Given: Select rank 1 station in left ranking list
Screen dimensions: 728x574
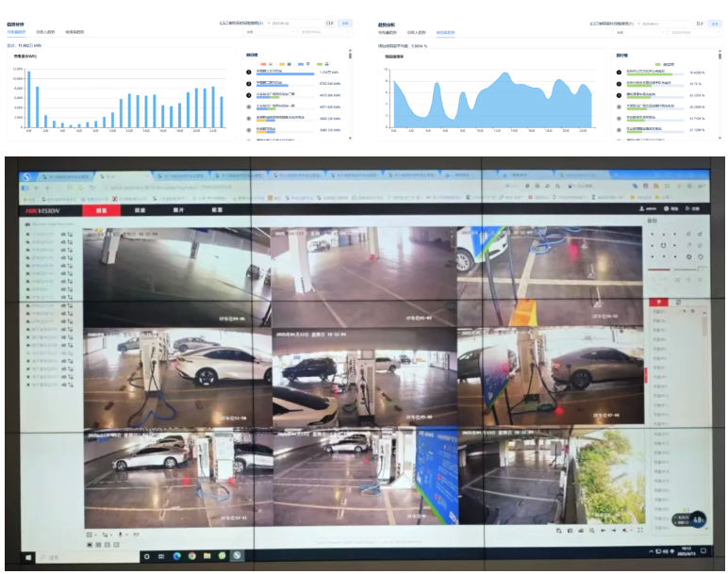Looking at the screenshot, I should [293, 72].
